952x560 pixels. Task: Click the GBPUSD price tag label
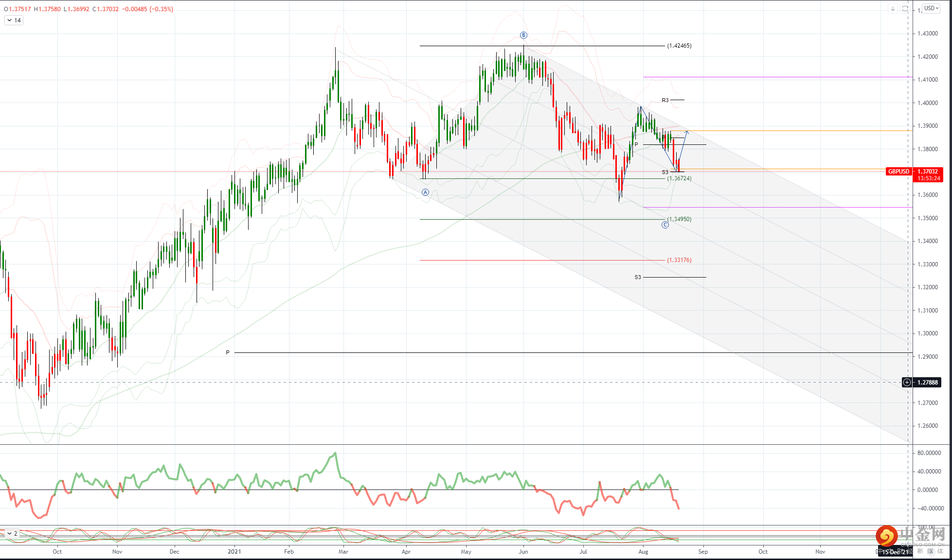[x=898, y=172]
